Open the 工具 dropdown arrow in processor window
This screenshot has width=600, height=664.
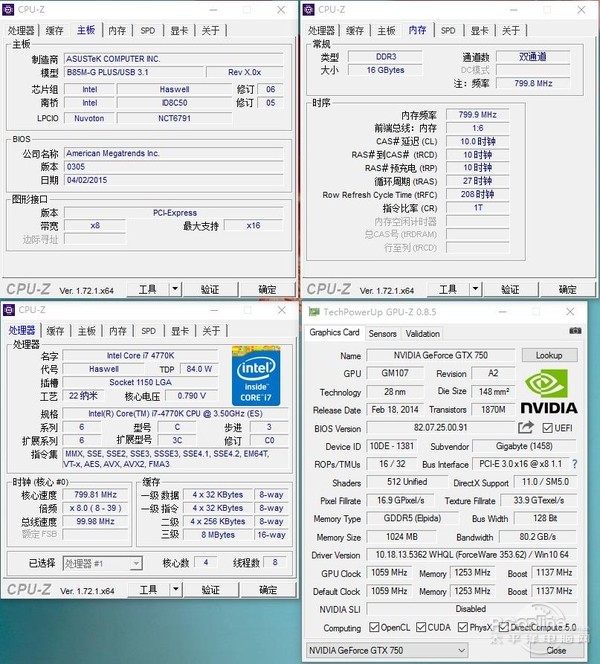(x=176, y=589)
